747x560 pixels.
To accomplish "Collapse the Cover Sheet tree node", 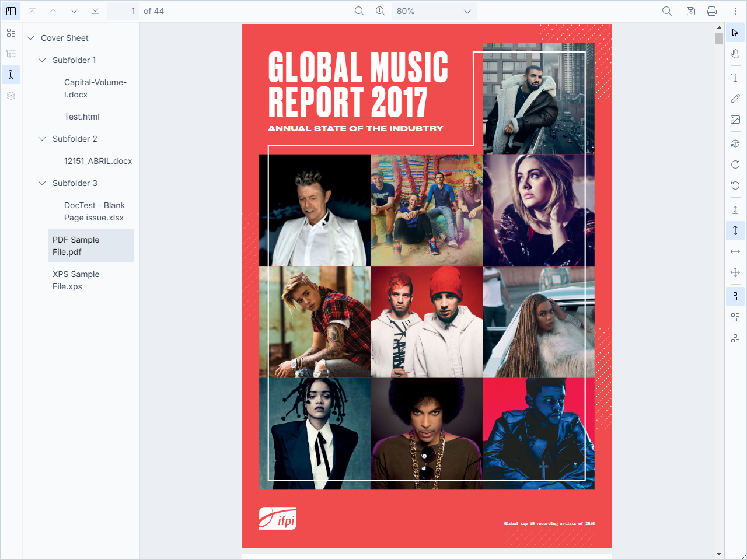I will (30, 38).
